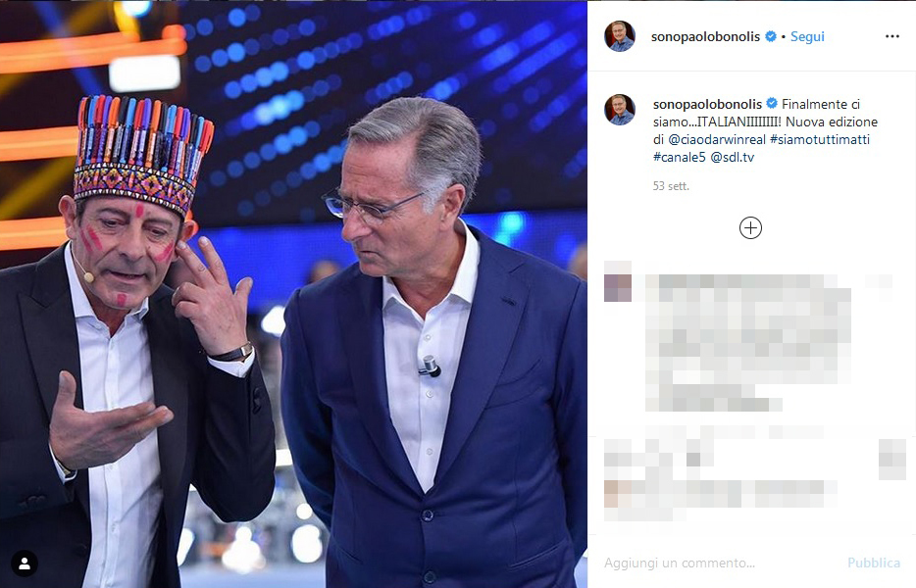Click blurred like icon beside second comment
The image size is (916, 588).
pos(892,459)
